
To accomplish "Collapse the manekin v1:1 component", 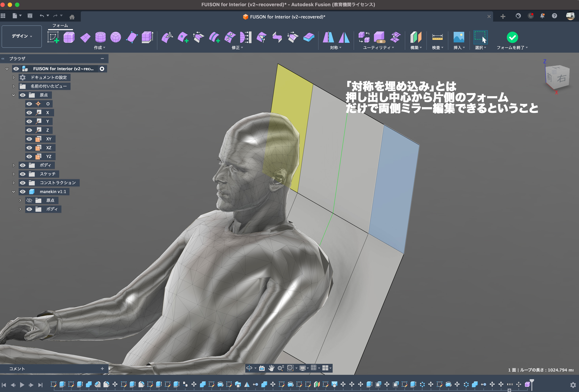I will [14, 192].
